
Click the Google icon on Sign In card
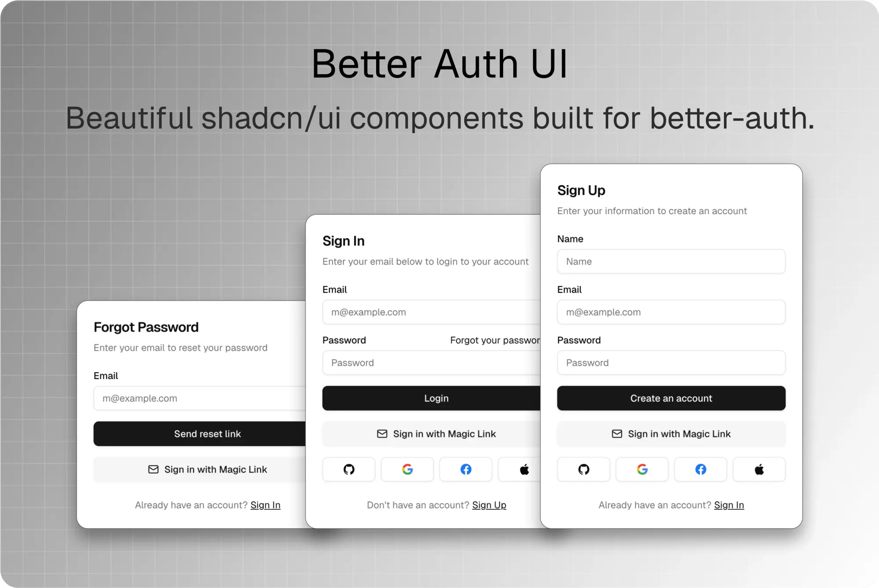(x=407, y=469)
